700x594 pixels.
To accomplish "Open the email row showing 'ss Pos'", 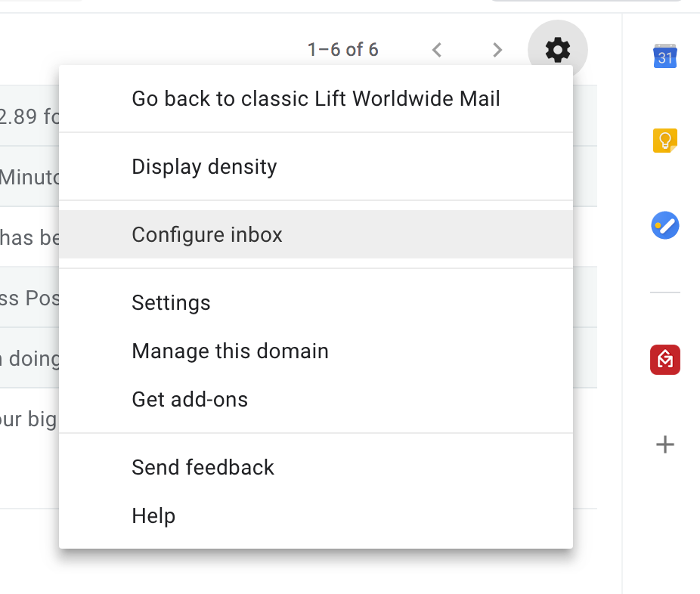I will pos(29,298).
